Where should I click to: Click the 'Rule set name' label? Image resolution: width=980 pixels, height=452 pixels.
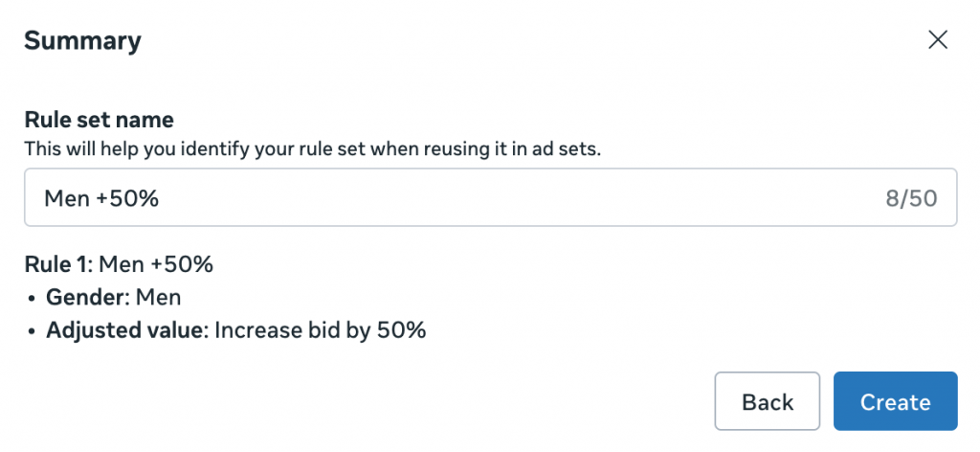(x=99, y=121)
